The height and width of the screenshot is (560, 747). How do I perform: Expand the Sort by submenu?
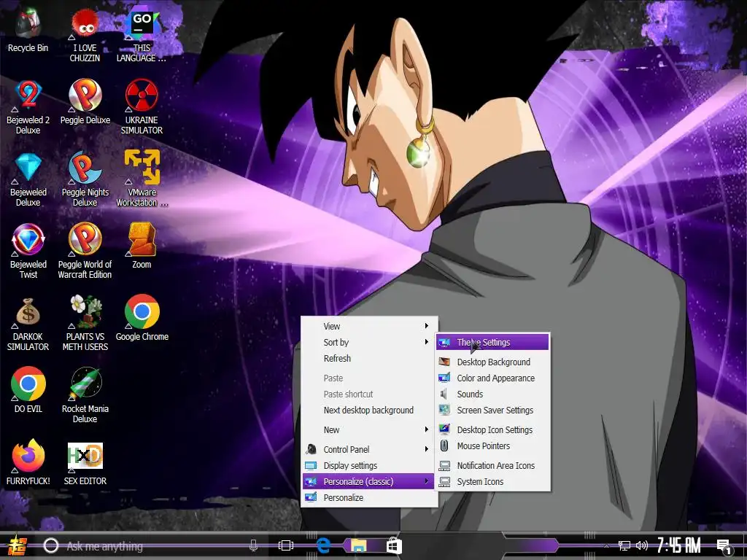pos(369,343)
